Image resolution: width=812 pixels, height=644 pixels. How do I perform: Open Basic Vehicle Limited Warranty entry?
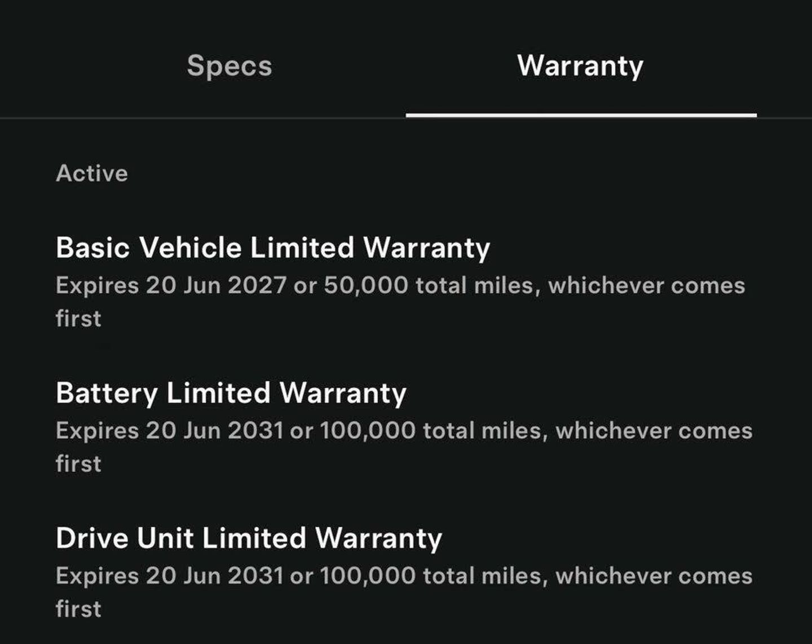[x=273, y=248]
